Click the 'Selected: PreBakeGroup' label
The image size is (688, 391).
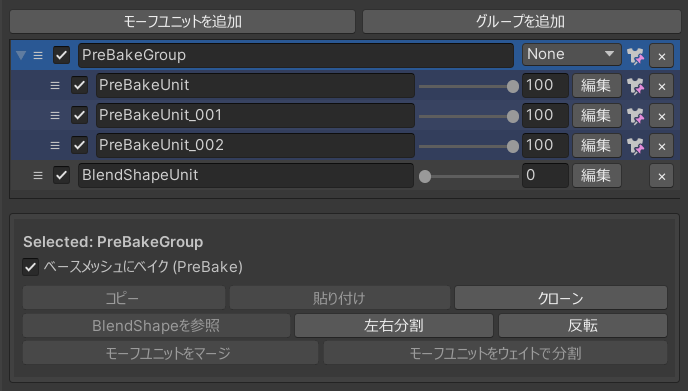[x=113, y=242]
